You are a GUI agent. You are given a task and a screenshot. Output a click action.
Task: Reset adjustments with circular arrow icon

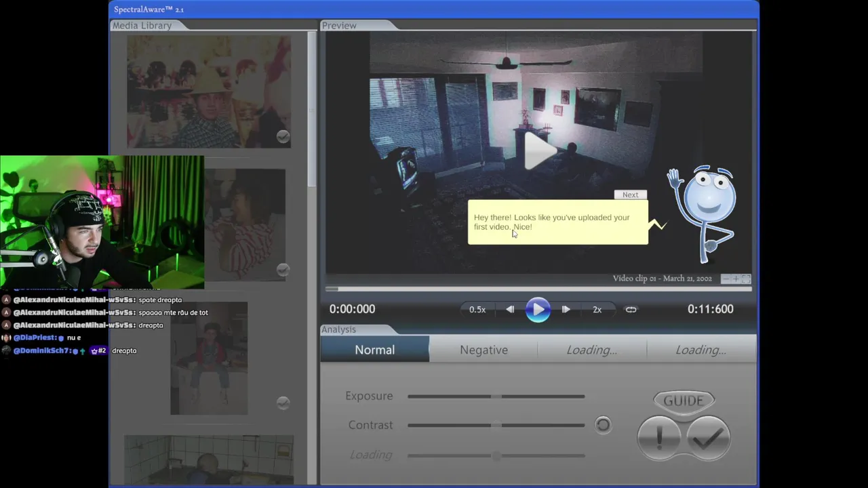click(603, 425)
